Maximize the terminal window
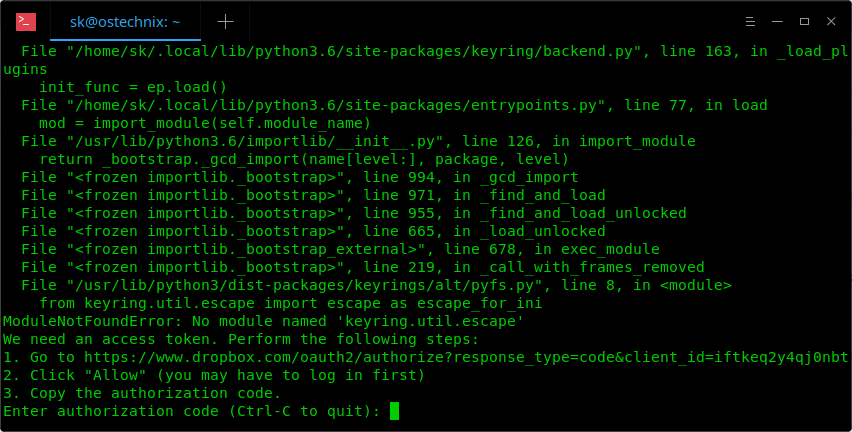 tap(803, 21)
